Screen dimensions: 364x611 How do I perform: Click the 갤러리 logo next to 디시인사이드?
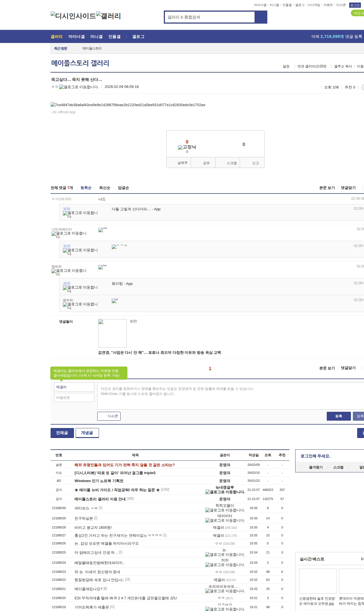[x=108, y=16]
